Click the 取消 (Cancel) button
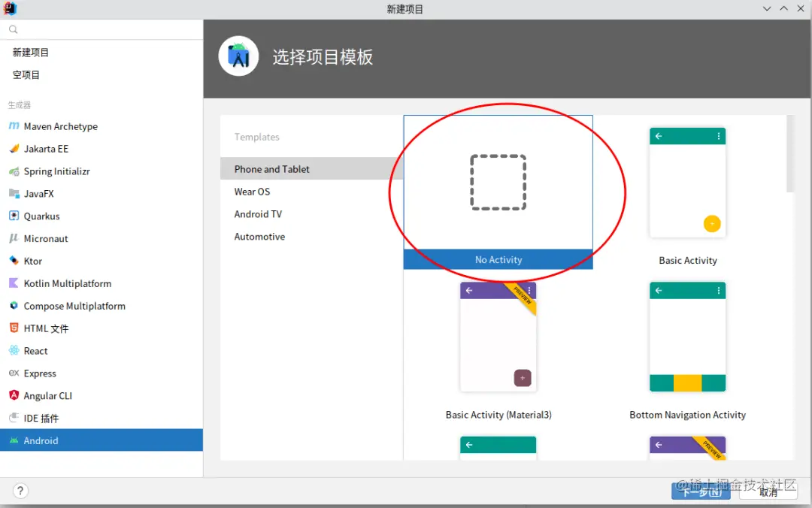812x508 pixels. (x=768, y=491)
